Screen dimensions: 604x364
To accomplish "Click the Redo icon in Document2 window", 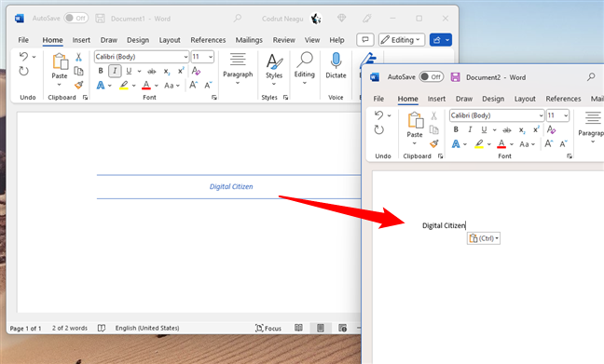I will [379, 129].
